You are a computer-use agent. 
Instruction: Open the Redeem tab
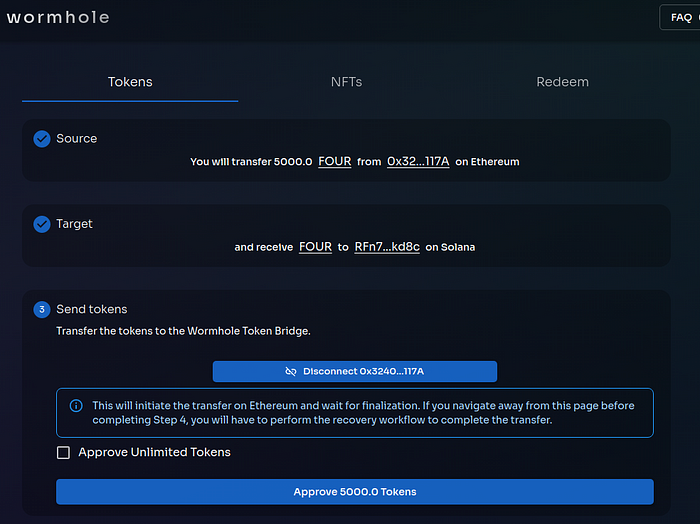pos(562,82)
